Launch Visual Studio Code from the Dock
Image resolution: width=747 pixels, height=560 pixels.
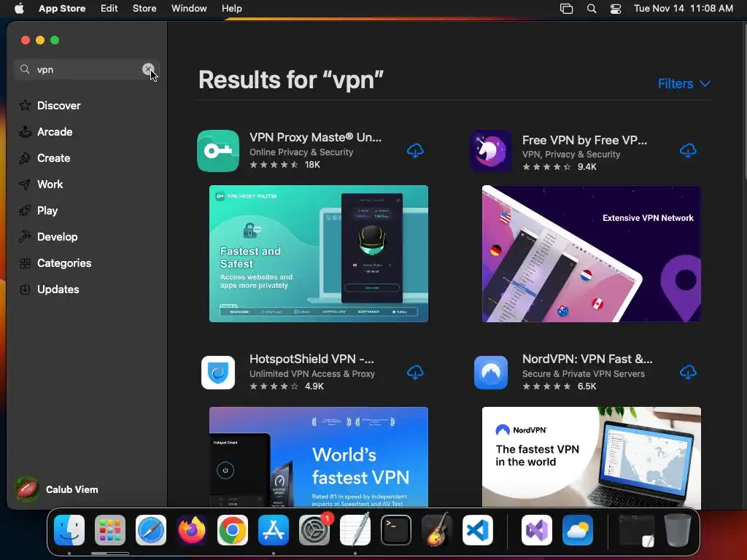pos(478,530)
